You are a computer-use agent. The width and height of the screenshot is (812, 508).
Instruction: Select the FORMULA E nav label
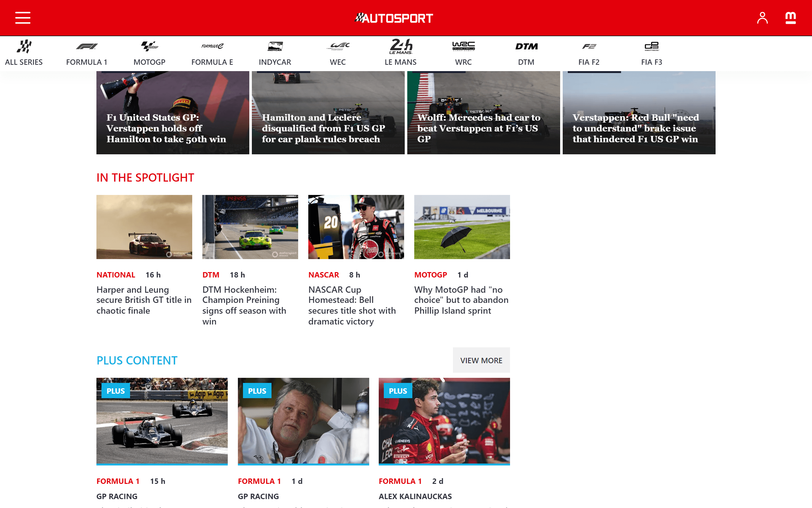click(x=212, y=62)
